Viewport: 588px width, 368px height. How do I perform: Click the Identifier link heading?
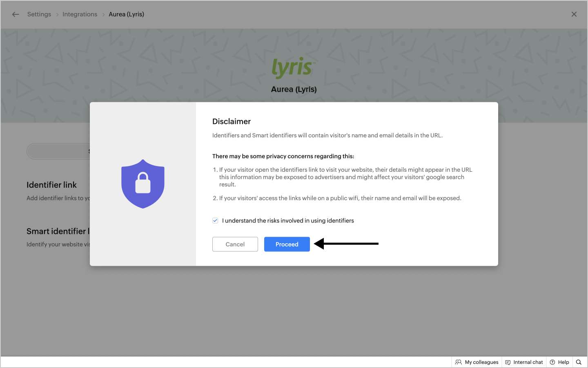pos(52,185)
